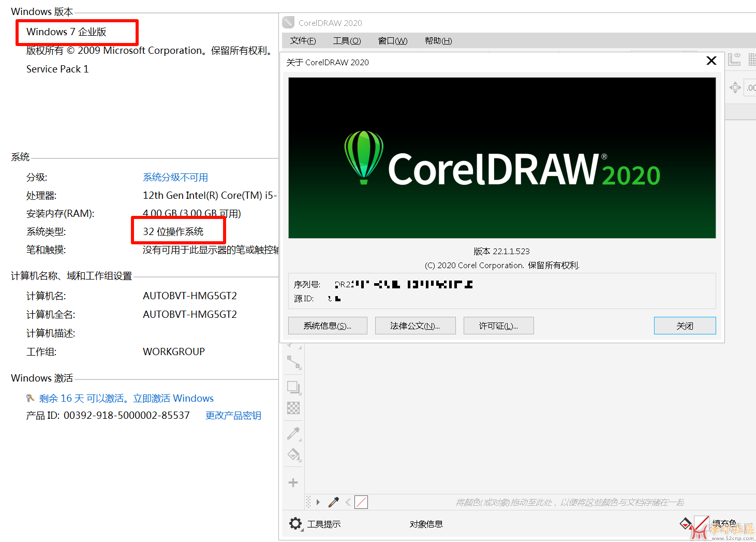Screen dimensions: 756x542
Task: Click the Service Pack 1 text
Action: tap(57, 69)
